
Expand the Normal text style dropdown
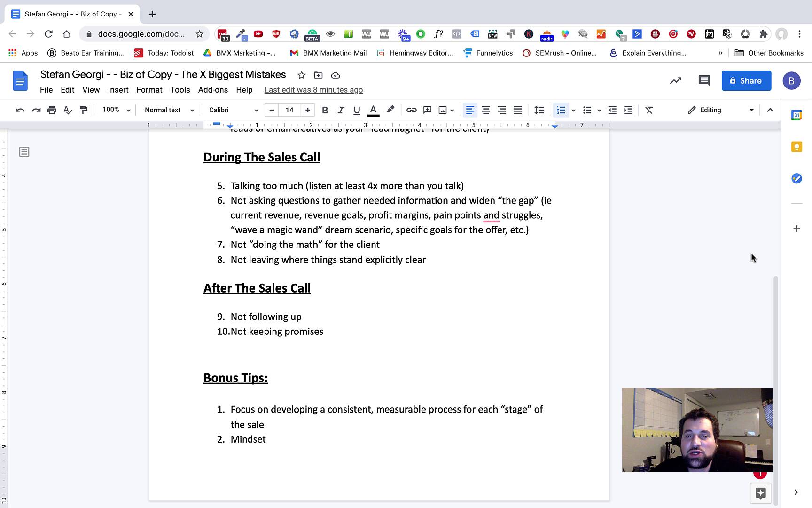169,110
